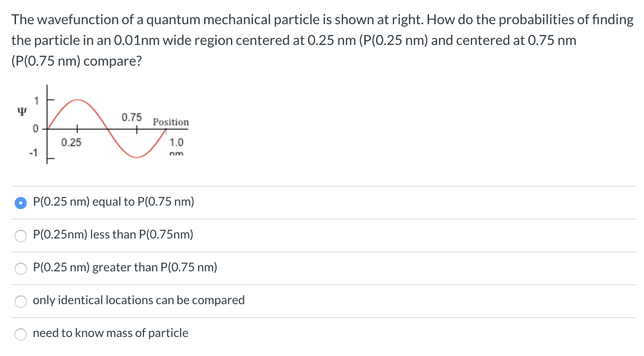This screenshot has height=356, width=644.
Task: Choose "need to know mass of particle"
Action: tap(20, 334)
